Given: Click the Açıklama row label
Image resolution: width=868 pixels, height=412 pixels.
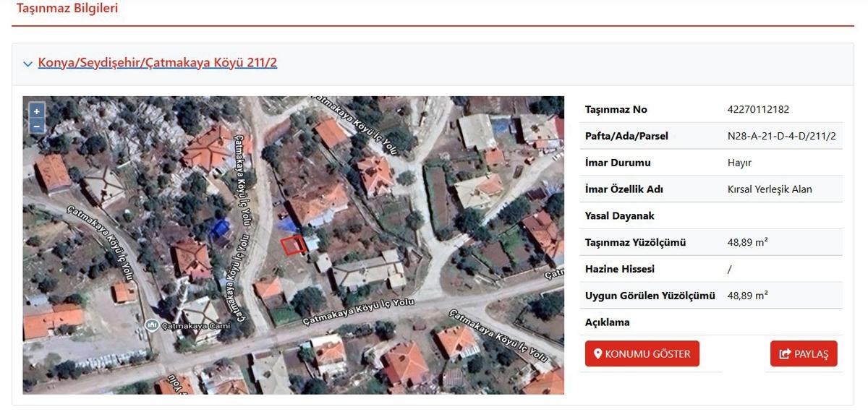Looking at the screenshot, I should [x=607, y=322].
